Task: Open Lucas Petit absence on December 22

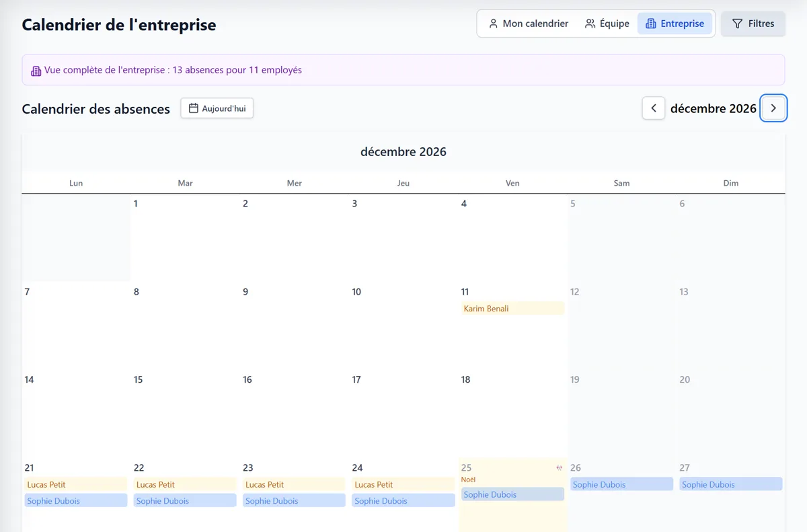Action: (x=185, y=484)
